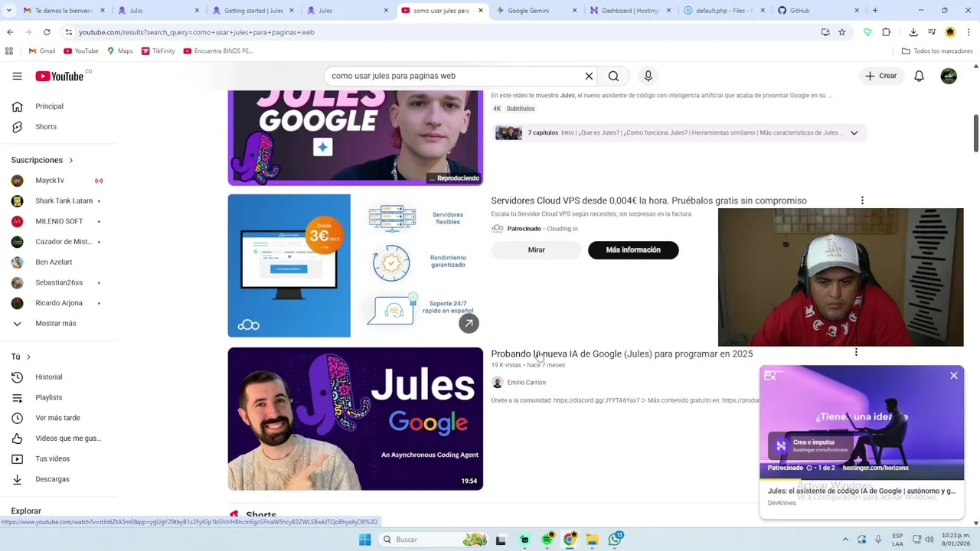
Task: Open Chrome downloads icon
Action: [913, 32]
